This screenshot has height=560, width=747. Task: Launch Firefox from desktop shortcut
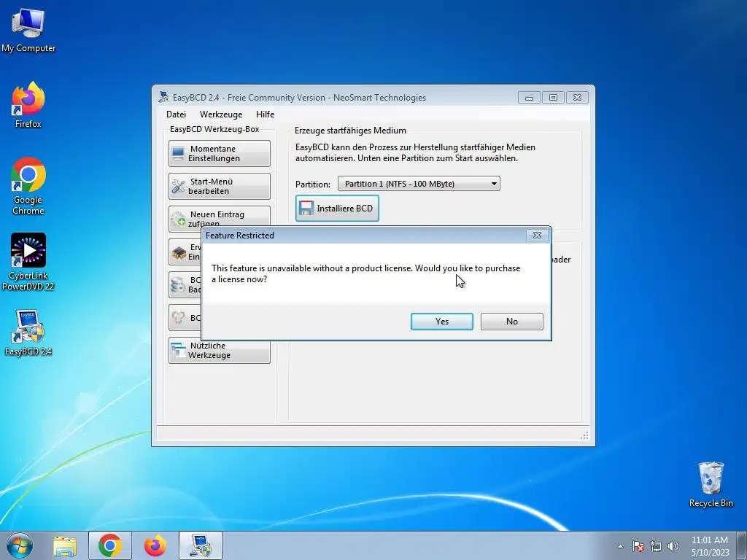[x=28, y=105]
